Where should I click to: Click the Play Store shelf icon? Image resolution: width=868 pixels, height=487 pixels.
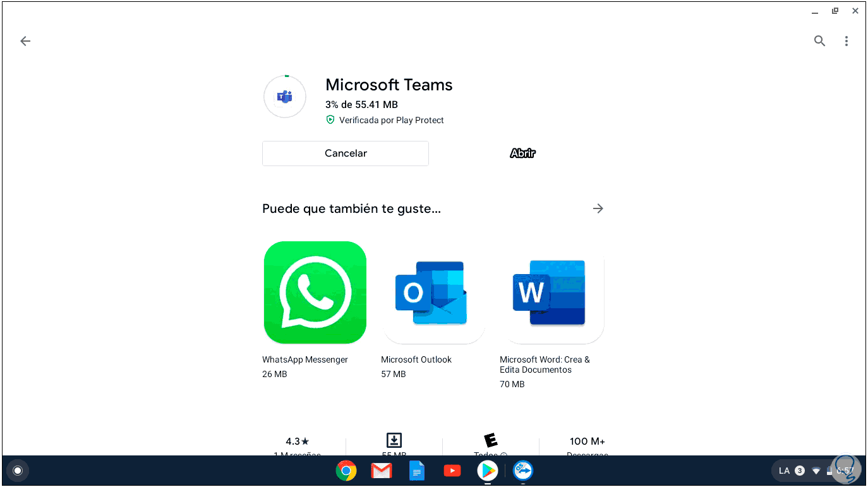click(x=488, y=471)
